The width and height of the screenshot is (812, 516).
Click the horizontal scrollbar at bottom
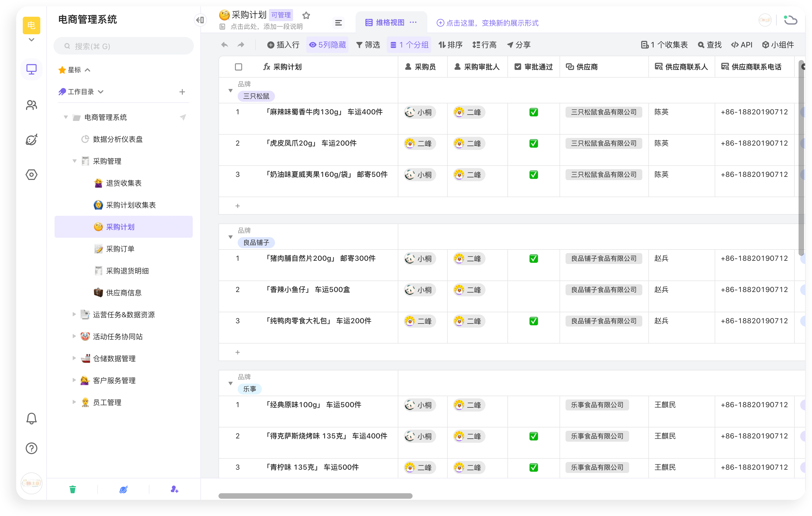click(315, 496)
